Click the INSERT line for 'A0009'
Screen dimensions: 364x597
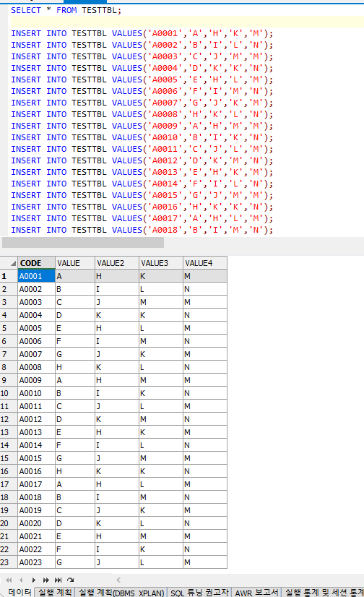click(142, 126)
